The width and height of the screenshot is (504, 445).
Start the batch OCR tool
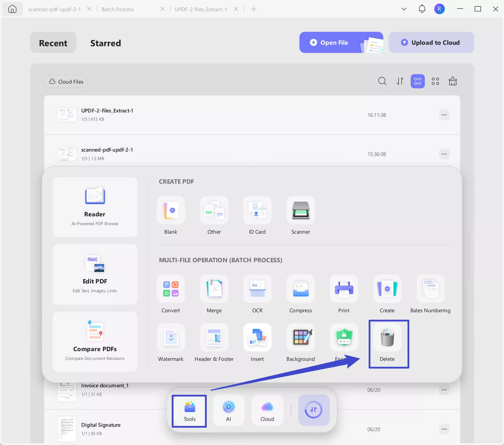[257, 289]
